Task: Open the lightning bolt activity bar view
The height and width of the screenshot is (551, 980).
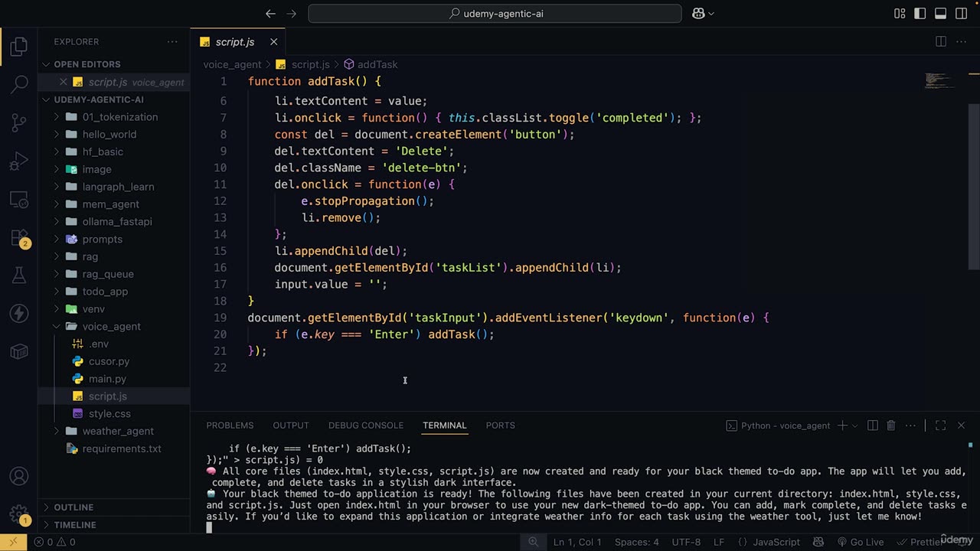Action: point(19,314)
